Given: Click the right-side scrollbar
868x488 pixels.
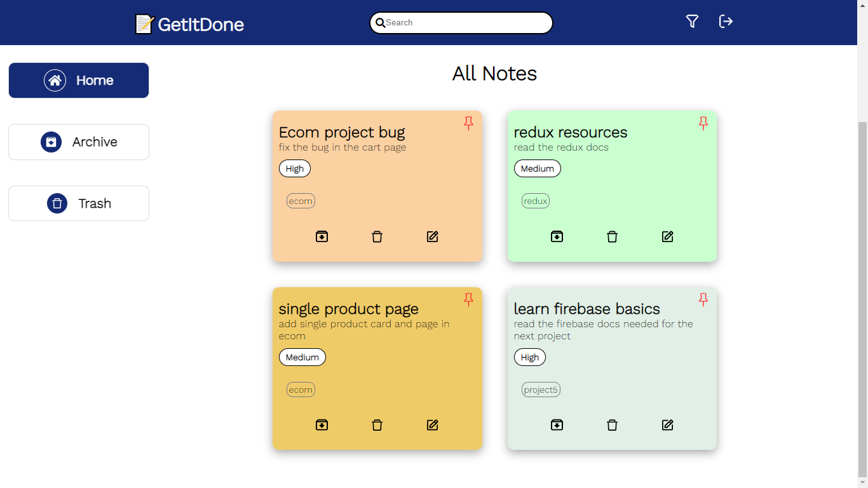Looking at the screenshot, I should (x=863, y=254).
